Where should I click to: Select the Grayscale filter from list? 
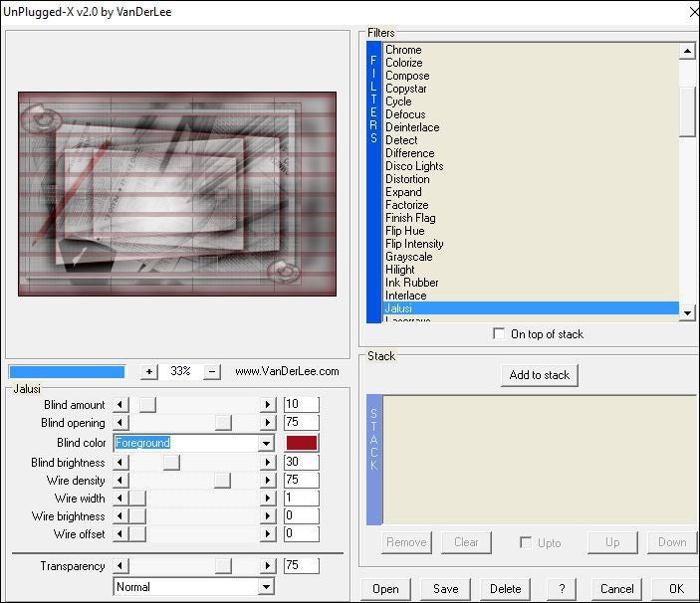408,257
